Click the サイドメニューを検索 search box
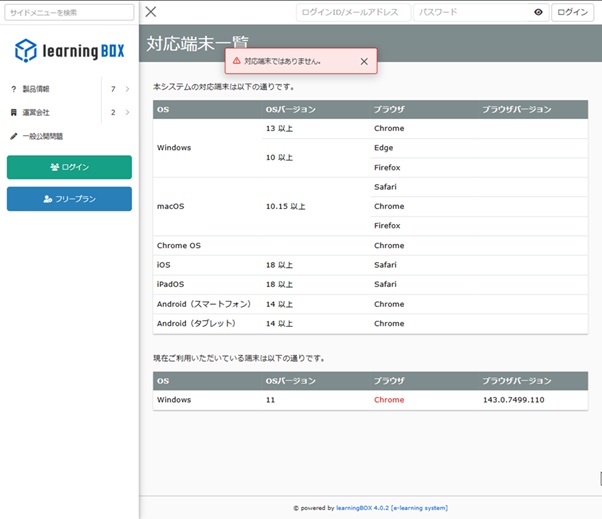 click(x=68, y=12)
